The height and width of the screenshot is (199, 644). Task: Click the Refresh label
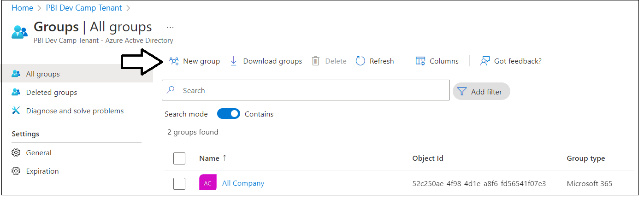[x=382, y=61]
